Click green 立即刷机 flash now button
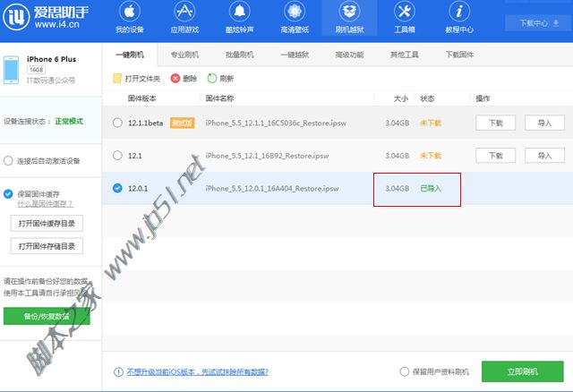The width and height of the screenshot is (573, 392). pyautogui.click(x=523, y=371)
